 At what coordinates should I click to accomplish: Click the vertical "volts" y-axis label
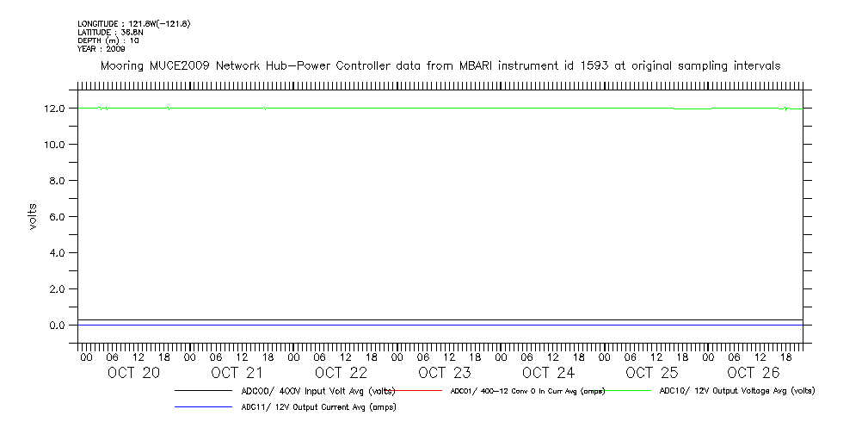click(33, 216)
